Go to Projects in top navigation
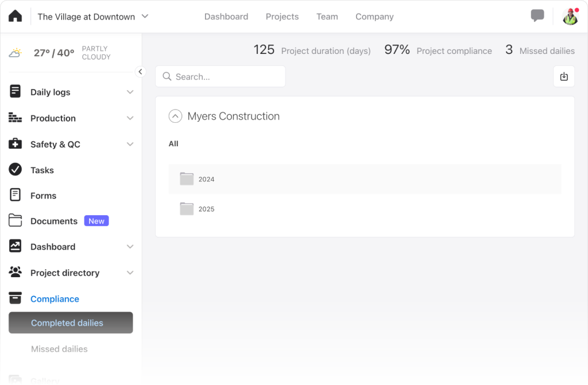The width and height of the screenshot is (588, 385). (x=282, y=17)
